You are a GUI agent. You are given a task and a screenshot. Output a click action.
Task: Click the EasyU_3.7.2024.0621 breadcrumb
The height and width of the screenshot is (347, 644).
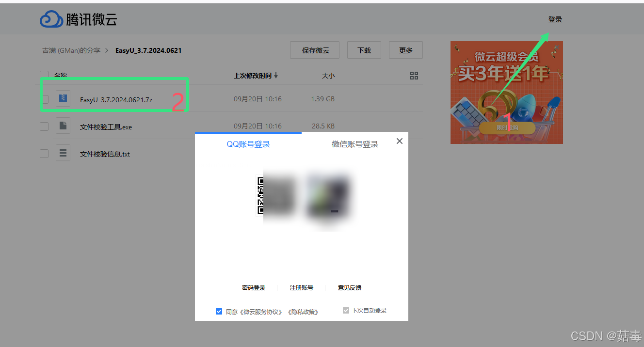[148, 50]
